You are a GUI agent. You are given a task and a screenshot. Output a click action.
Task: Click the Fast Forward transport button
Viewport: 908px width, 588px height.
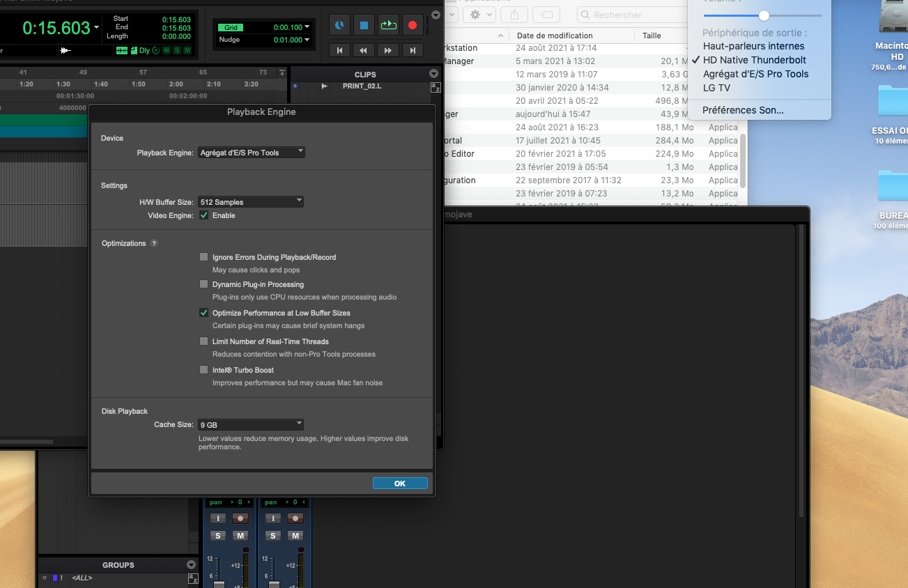(x=388, y=50)
